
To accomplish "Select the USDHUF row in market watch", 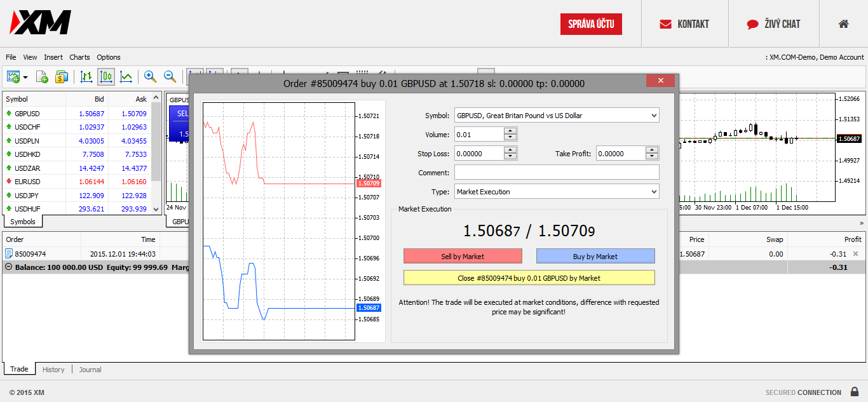I will coord(76,209).
